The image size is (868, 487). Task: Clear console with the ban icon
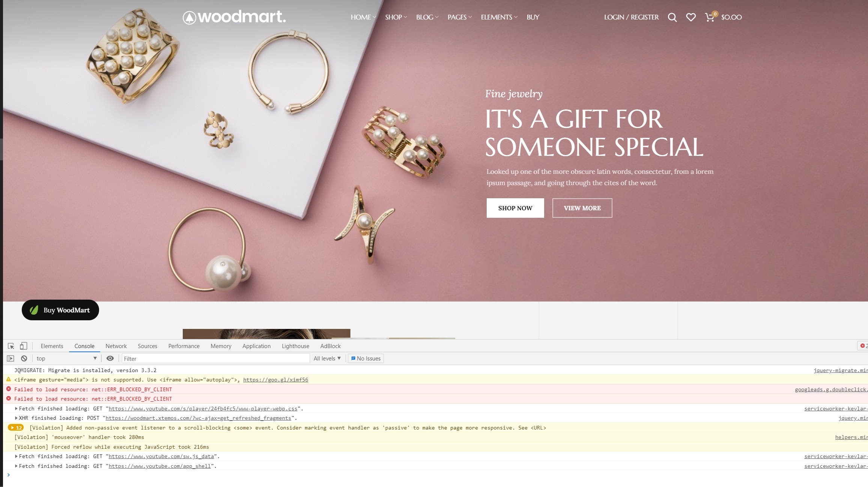24,359
